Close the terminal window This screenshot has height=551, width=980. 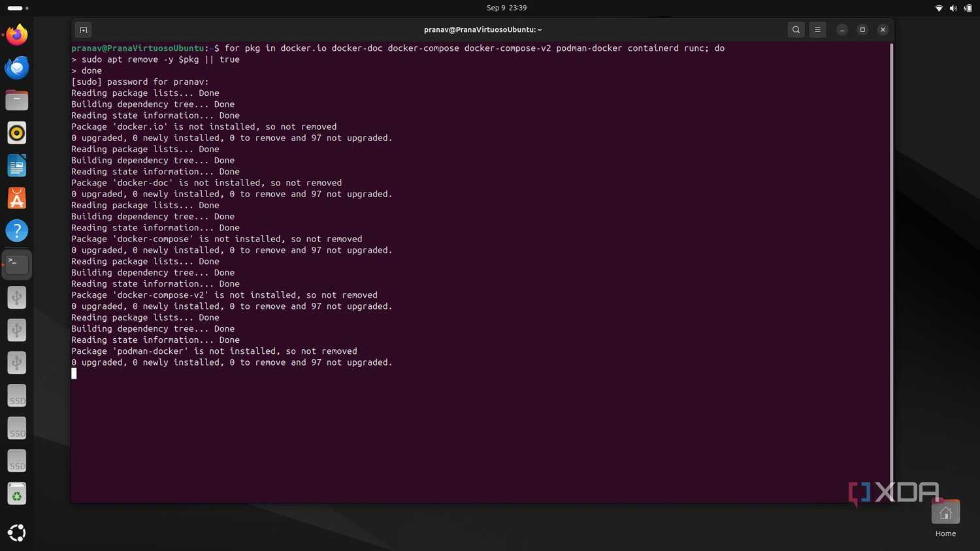pyautogui.click(x=883, y=29)
